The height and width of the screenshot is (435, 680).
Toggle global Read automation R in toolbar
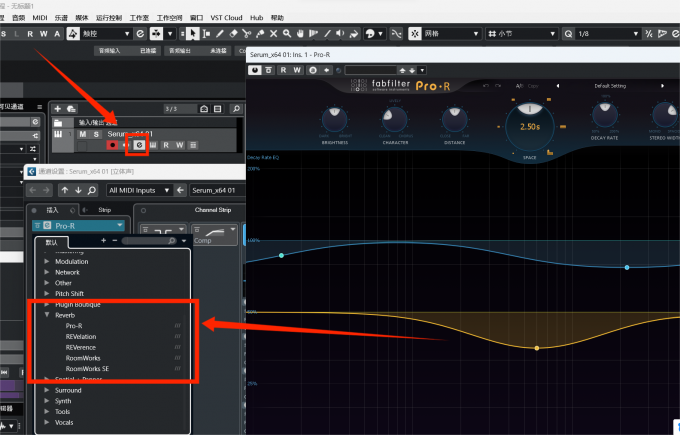pyautogui.click(x=30, y=34)
